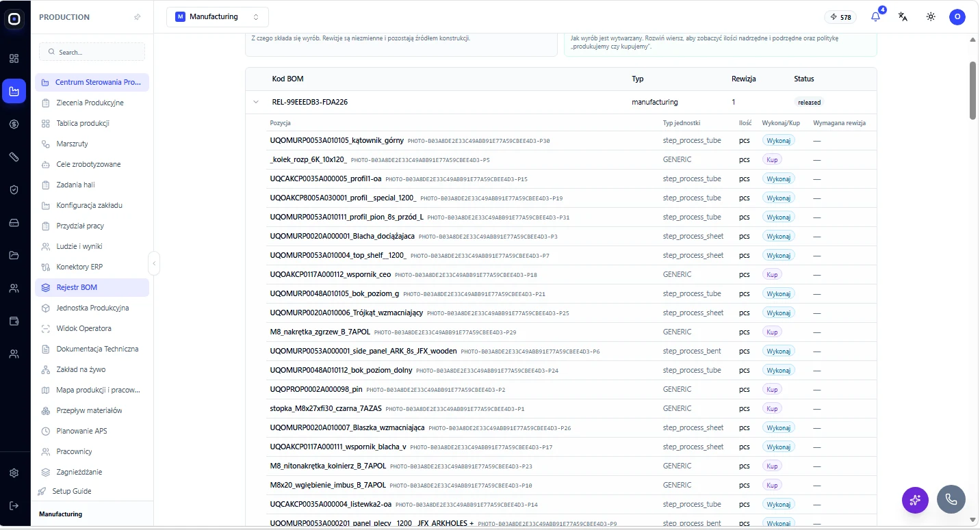Open the dollar finance icon in left rail
Screen dimensions: 980x530
[x=14, y=124]
